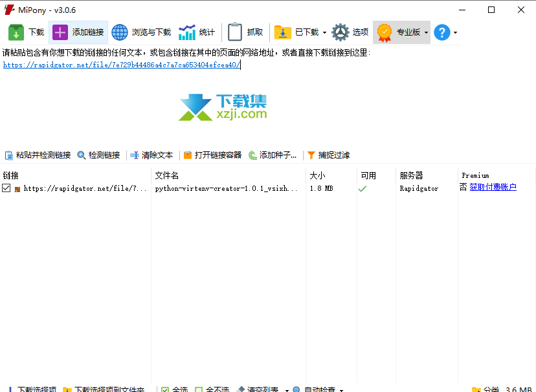Image resolution: width=536 pixels, height=392 pixels.
Task: Click the Rapidgator server cell
Action: (x=419, y=188)
